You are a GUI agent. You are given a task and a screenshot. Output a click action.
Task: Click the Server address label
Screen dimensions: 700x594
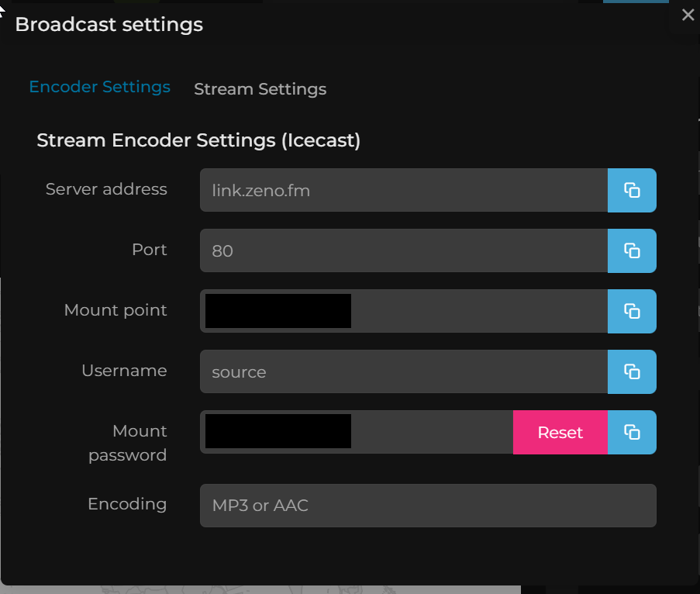click(x=106, y=189)
